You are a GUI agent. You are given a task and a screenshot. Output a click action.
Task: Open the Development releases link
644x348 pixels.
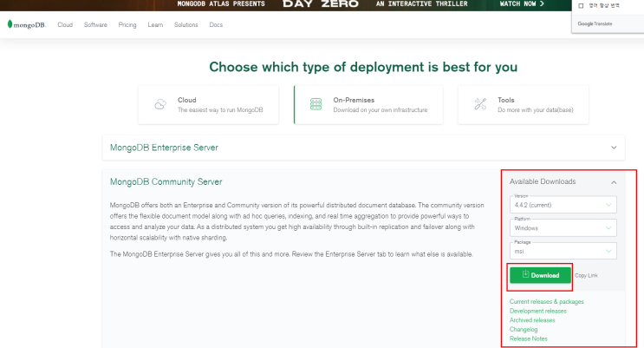(538, 311)
